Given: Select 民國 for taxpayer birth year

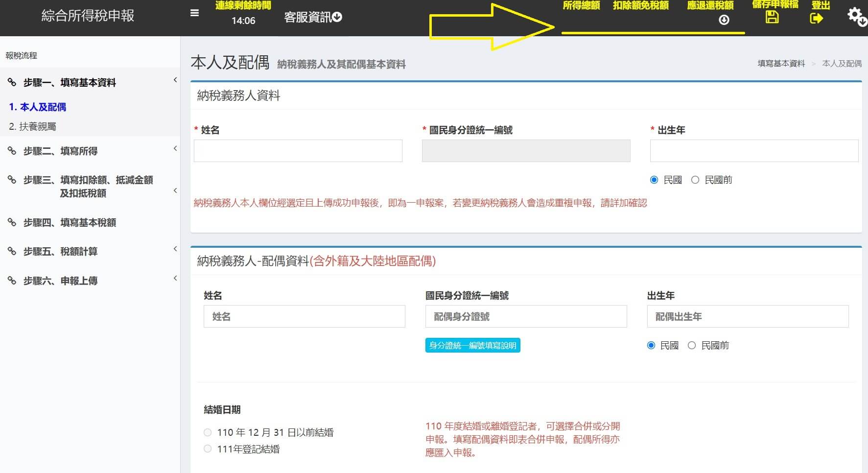Looking at the screenshot, I should point(655,180).
